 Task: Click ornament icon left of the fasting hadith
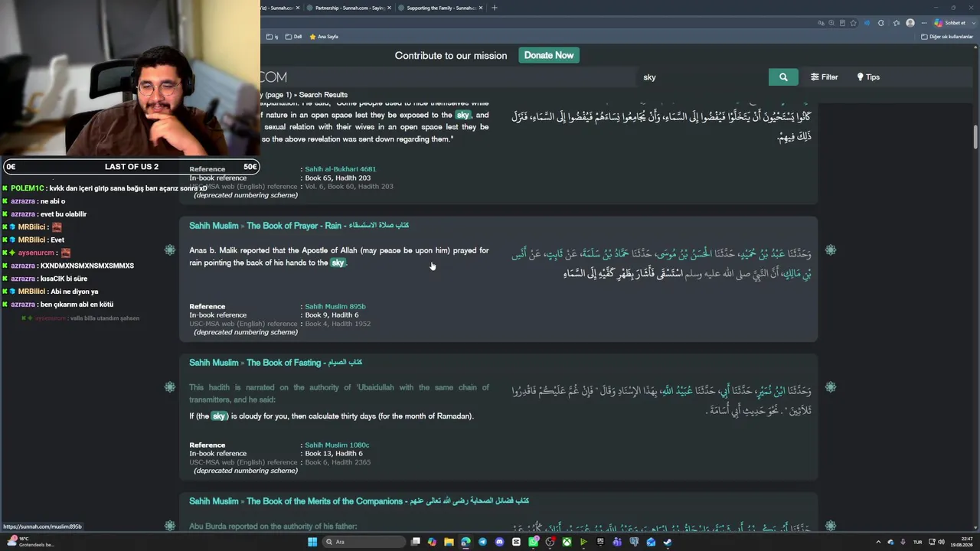tap(170, 387)
